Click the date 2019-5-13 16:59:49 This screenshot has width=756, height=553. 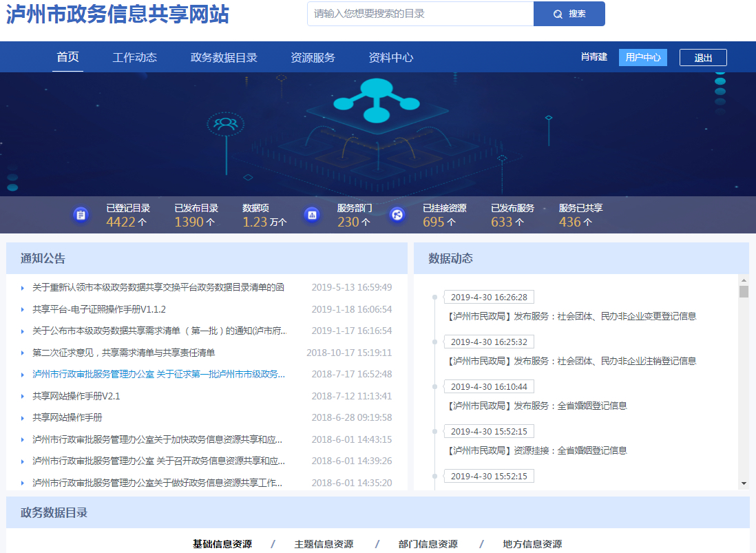click(x=351, y=287)
